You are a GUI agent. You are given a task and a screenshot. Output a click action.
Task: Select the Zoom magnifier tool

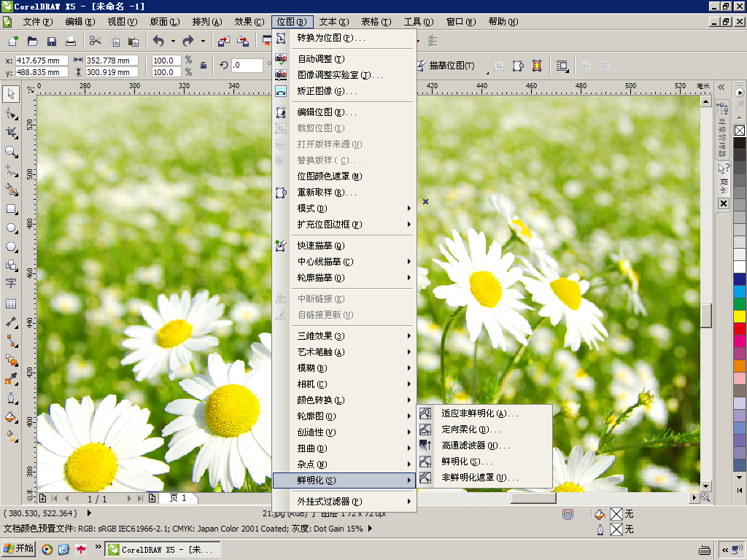click(x=11, y=152)
